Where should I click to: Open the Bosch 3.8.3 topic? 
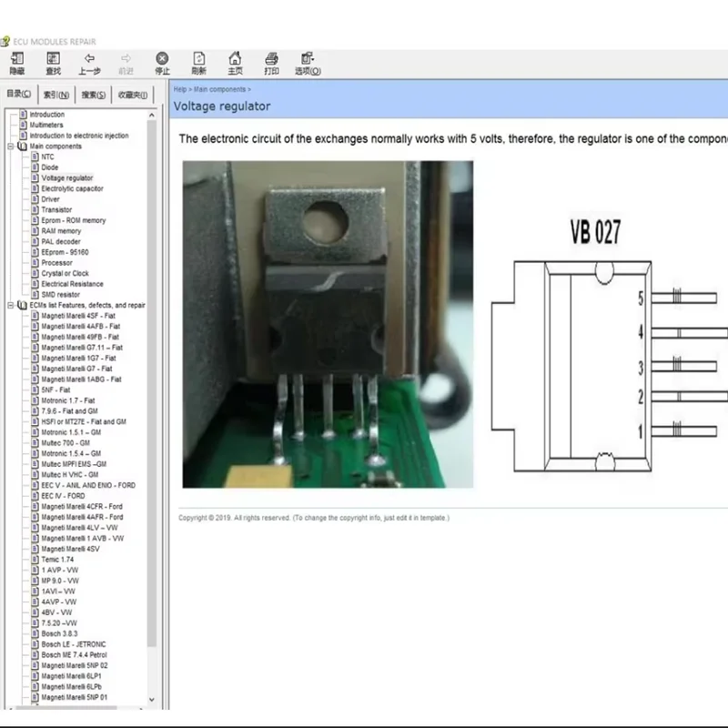coord(59,633)
